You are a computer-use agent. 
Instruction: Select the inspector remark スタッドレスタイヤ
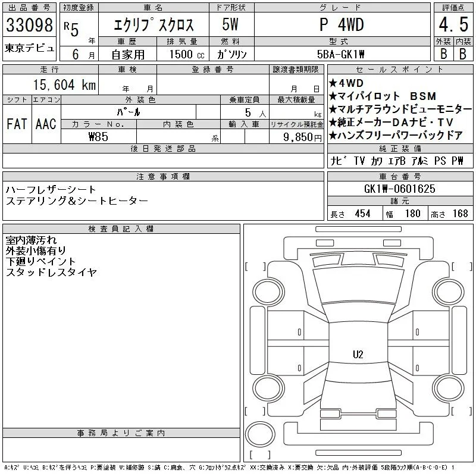point(51,272)
